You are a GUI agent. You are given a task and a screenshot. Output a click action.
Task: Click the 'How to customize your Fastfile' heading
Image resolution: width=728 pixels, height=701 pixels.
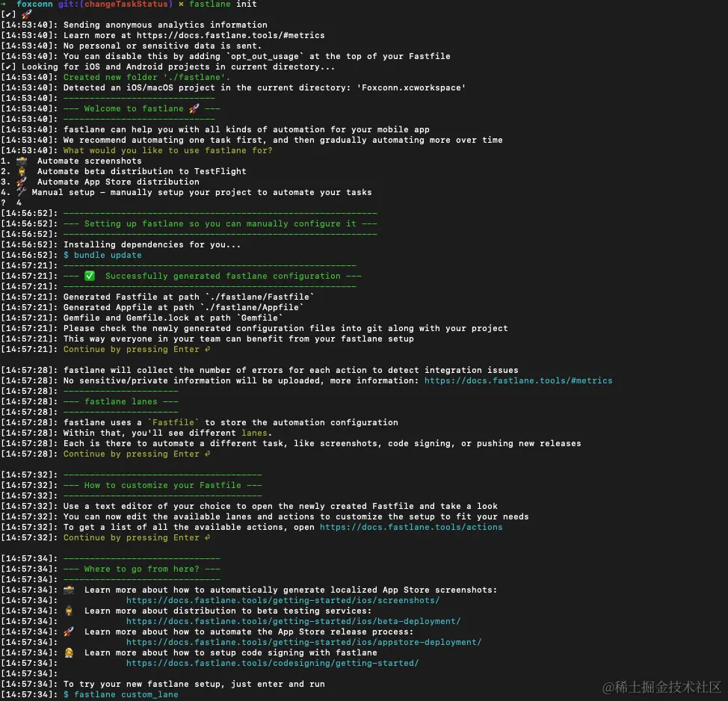(x=162, y=485)
